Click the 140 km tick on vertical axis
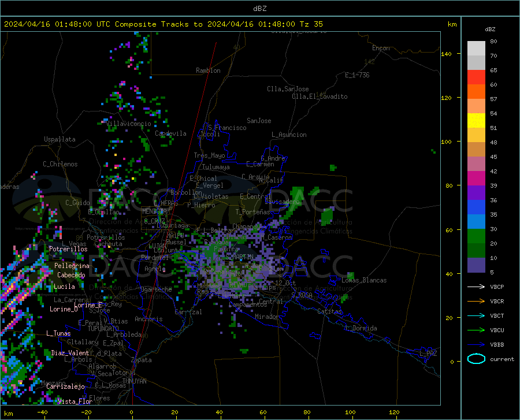This screenshot has height=420, width=520. (x=446, y=54)
